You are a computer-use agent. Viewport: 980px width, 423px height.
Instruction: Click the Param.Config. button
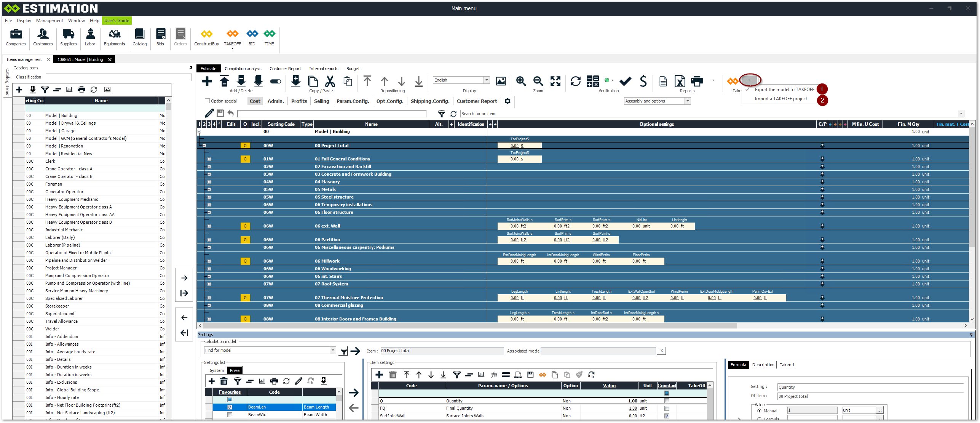(353, 101)
